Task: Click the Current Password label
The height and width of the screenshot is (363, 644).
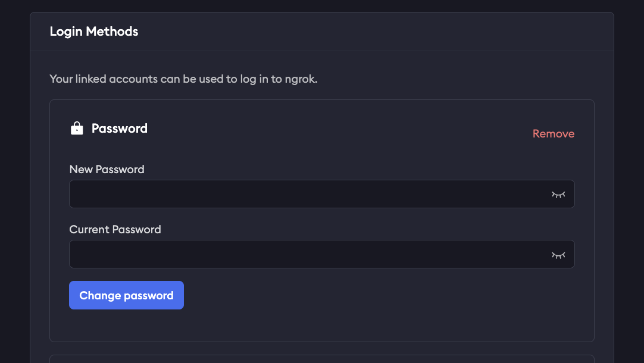Action: [x=115, y=230]
